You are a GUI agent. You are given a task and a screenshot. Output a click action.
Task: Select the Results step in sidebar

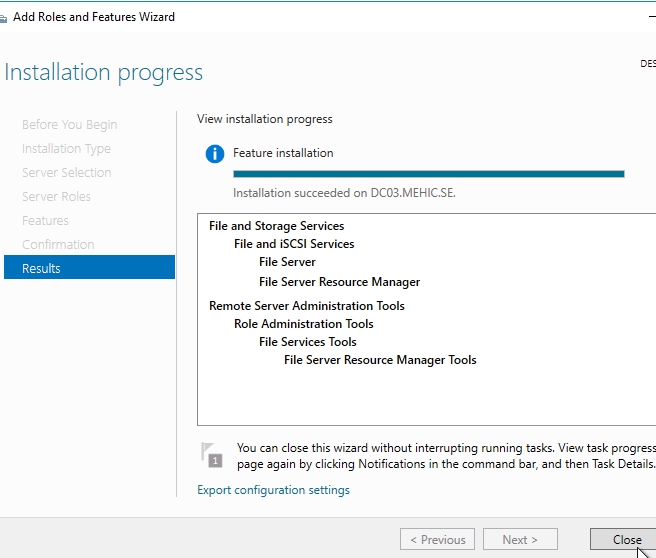click(89, 268)
